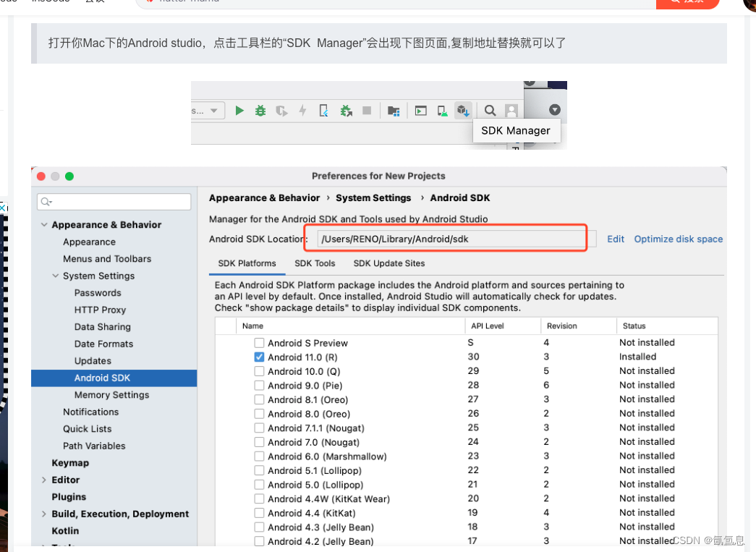Click the dark circle down-arrow icon
The width and height of the screenshot is (756, 552).
[555, 110]
